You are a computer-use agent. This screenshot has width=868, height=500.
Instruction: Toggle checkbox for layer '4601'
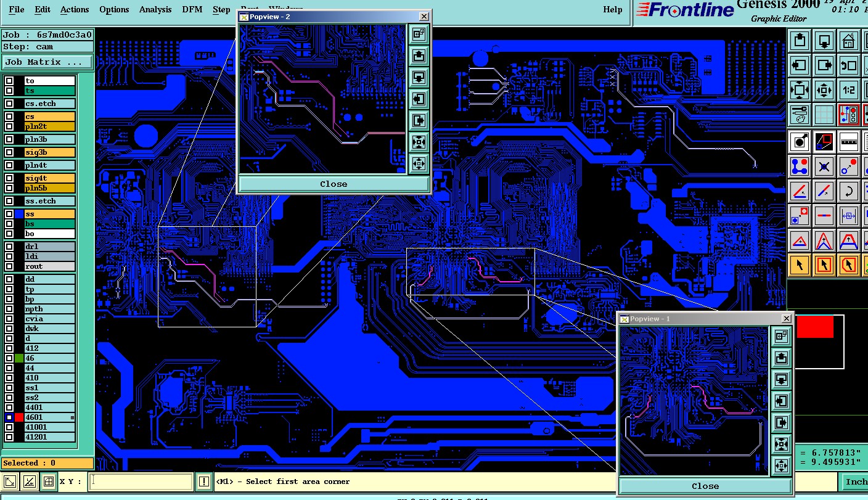point(9,417)
